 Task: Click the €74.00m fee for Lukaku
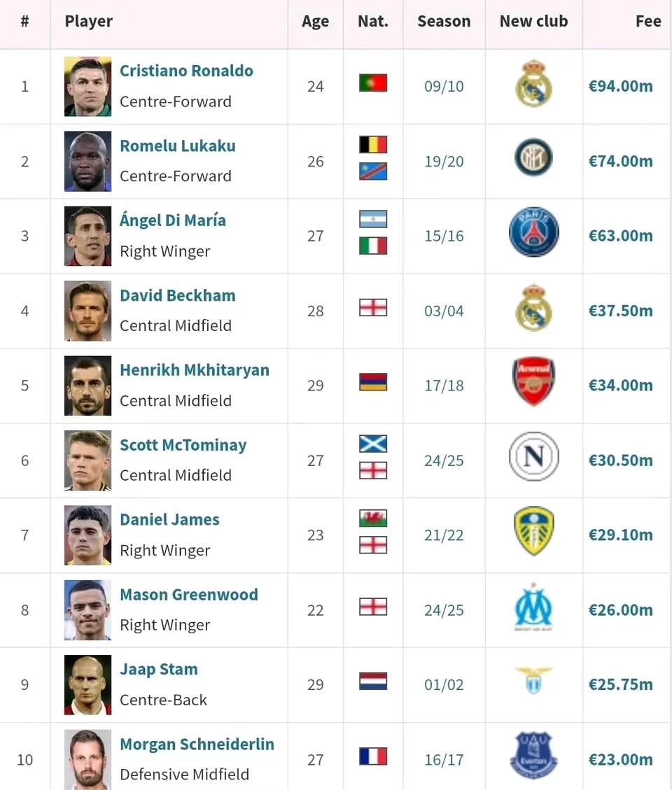pos(620,161)
